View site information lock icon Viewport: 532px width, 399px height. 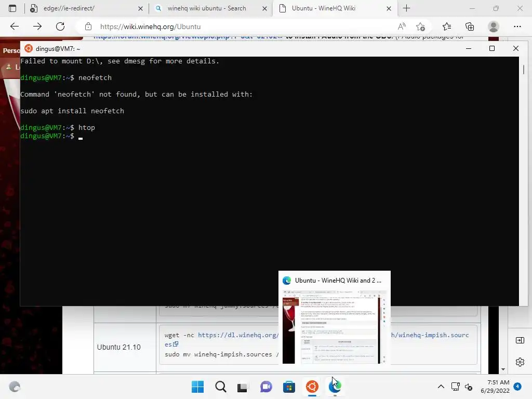[88, 26]
